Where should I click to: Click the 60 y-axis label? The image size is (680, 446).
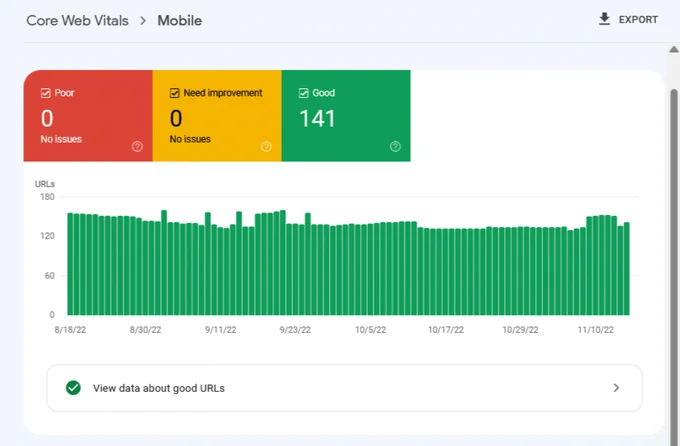tap(49, 275)
